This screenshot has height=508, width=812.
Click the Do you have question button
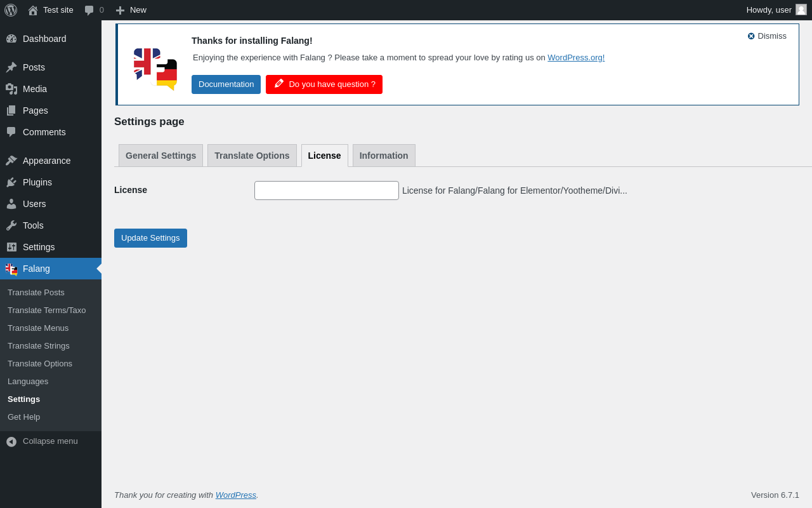pyautogui.click(x=324, y=84)
